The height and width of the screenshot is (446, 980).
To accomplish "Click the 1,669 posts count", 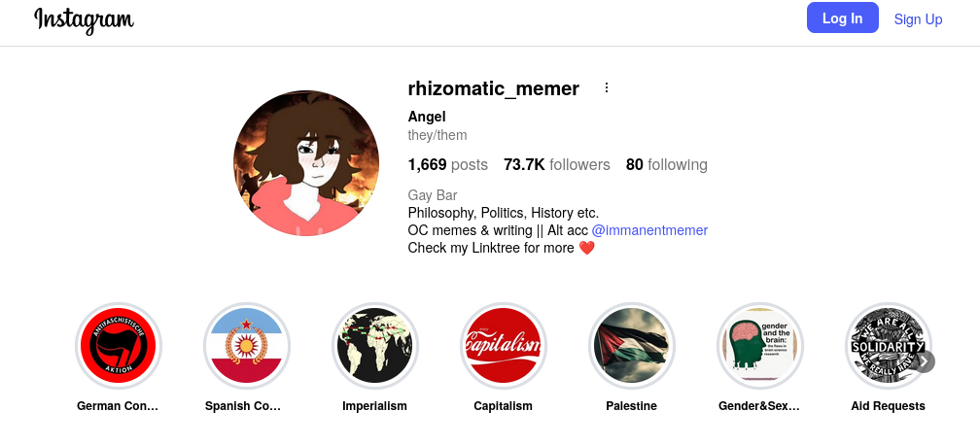I will [x=447, y=165].
